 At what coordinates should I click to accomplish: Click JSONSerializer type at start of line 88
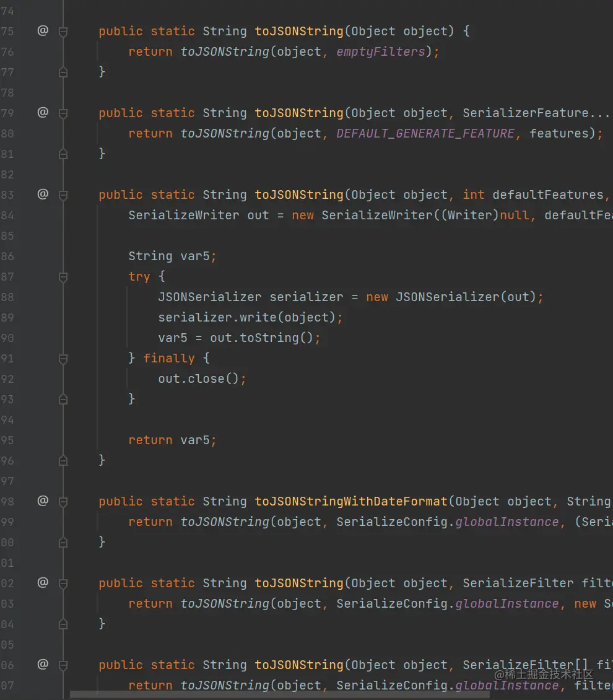point(210,297)
